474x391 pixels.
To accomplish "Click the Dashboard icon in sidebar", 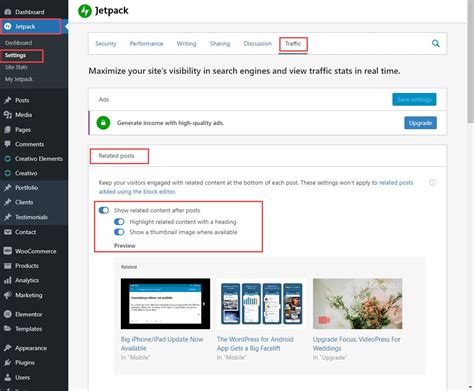I will (x=7, y=12).
